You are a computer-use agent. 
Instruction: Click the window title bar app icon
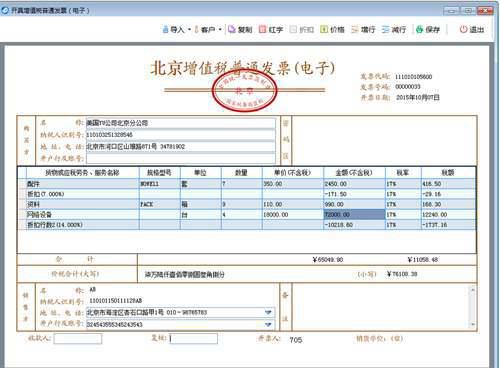(x=5, y=10)
